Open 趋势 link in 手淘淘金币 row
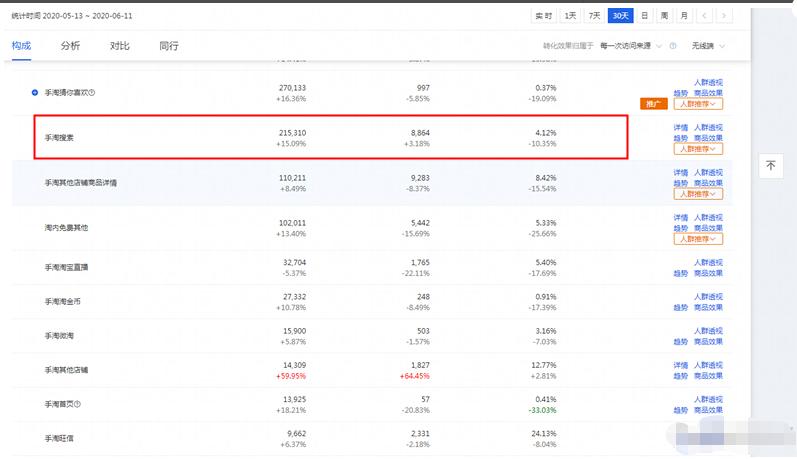The width and height of the screenshot is (797, 459). tap(681, 308)
